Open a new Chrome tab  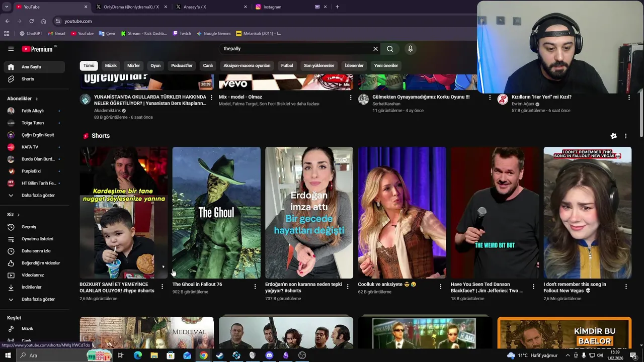[337, 7]
